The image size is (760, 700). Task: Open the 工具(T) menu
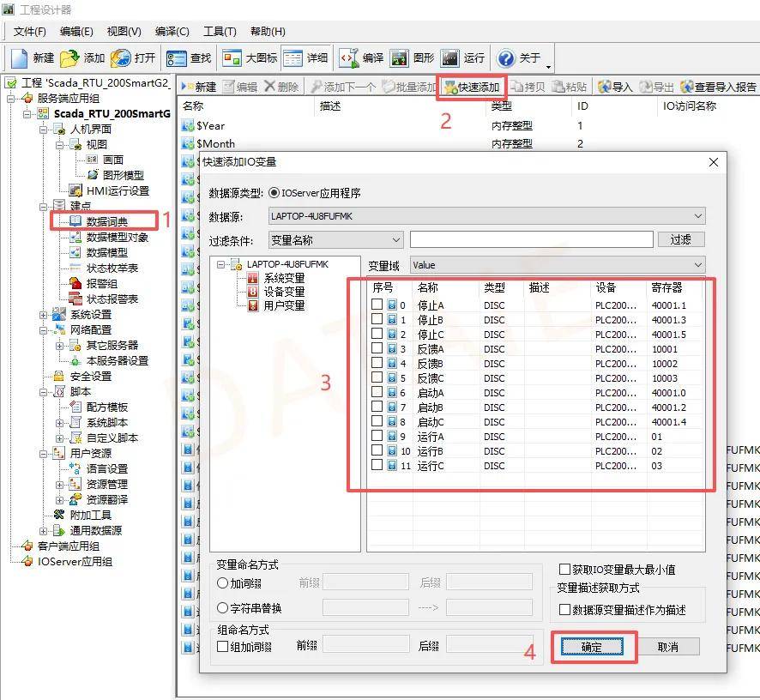click(x=220, y=32)
